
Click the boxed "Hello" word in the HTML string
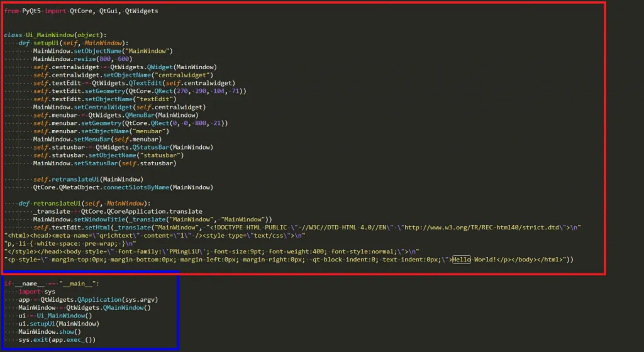pos(461,260)
